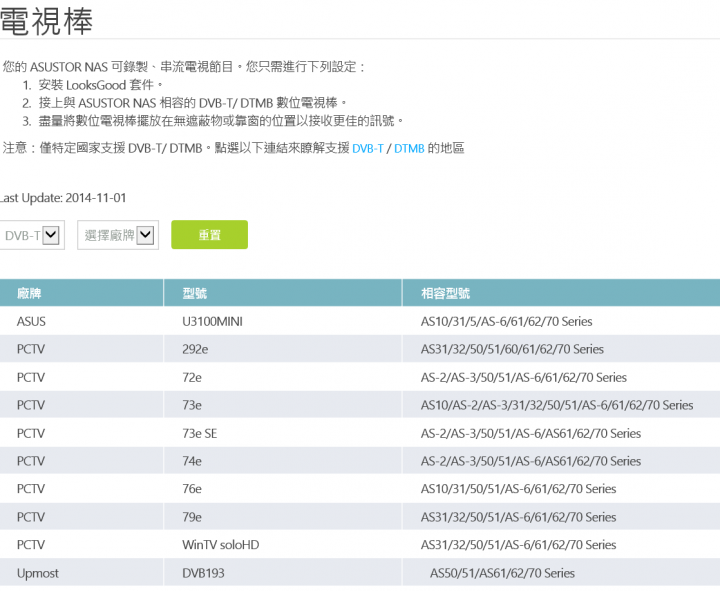Viewport: 720px width, 591px height.
Task: Click the 292e model cell
Action: (x=283, y=349)
